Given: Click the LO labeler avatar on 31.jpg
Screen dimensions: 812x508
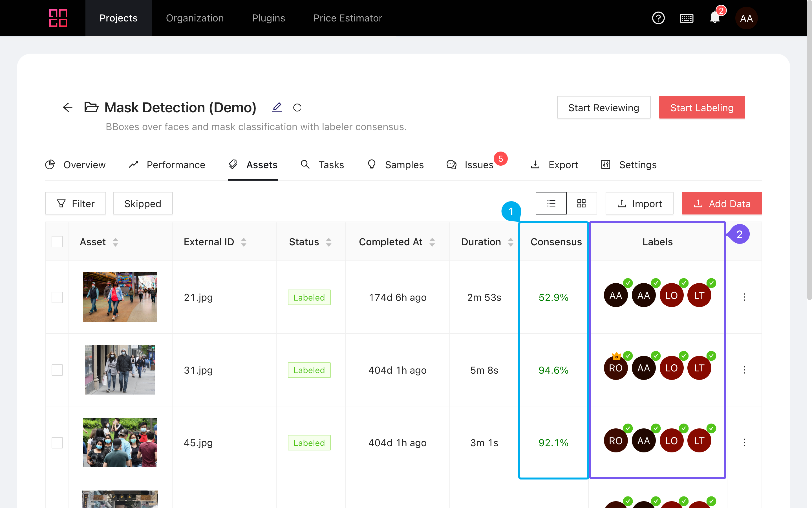Looking at the screenshot, I should tap(671, 368).
